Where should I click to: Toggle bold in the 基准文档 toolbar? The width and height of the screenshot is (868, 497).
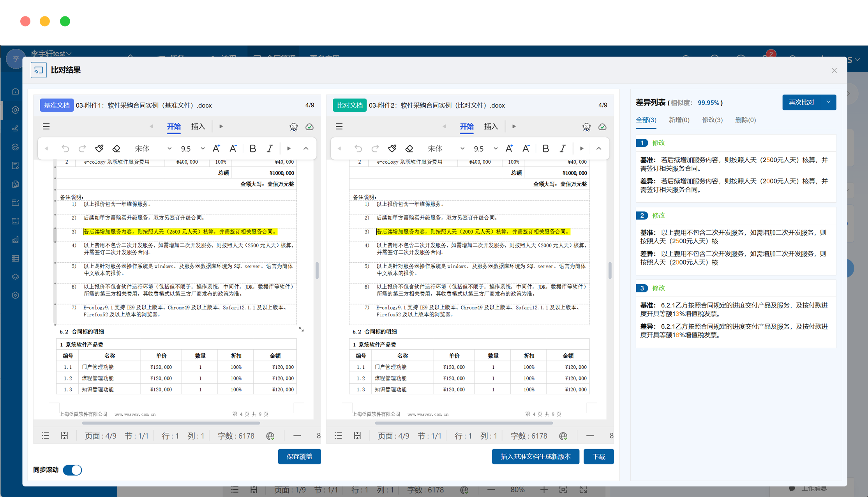[x=252, y=149]
